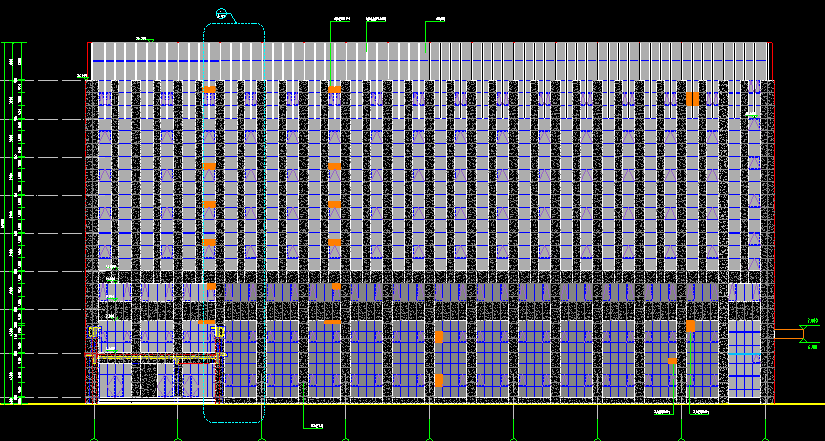
Task: Pick the small green marker near top-right parapet
Action: (751, 114)
